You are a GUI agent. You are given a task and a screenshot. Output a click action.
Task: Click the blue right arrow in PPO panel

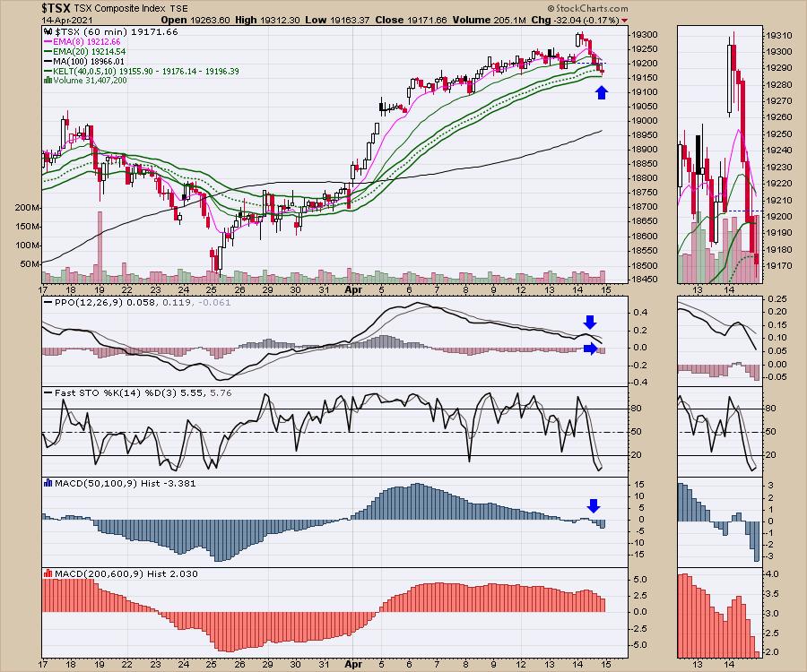coord(589,349)
